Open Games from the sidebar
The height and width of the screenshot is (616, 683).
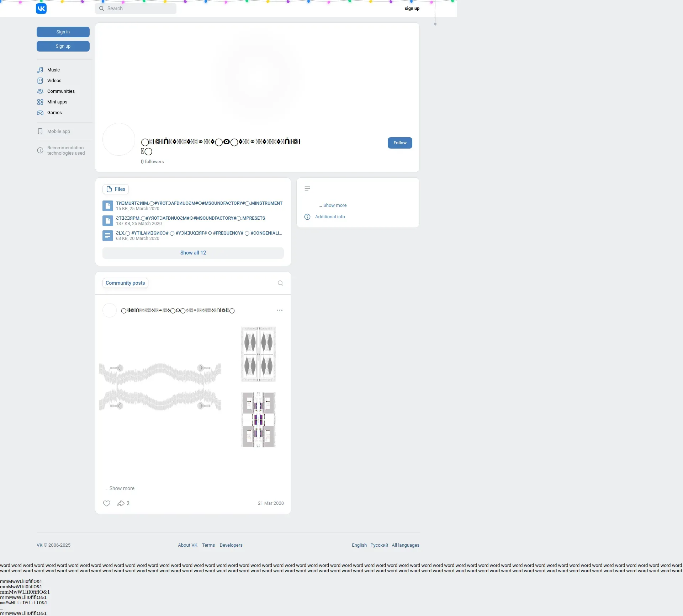point(54,113)
